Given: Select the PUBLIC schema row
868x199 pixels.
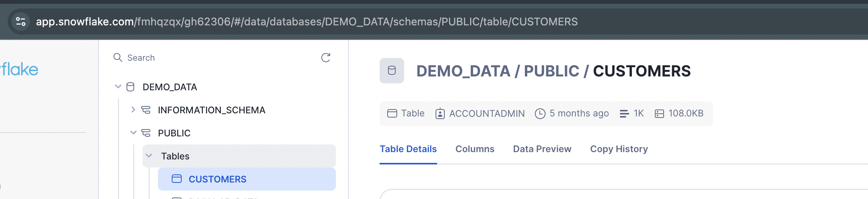Looking at the screenshot, I should click(174, 133).
